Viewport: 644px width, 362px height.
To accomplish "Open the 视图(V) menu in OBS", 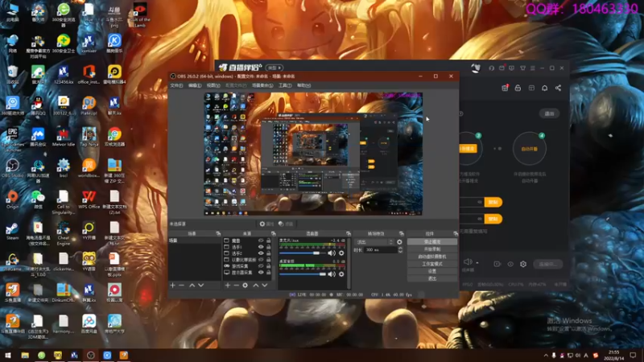I will point(213,85).
